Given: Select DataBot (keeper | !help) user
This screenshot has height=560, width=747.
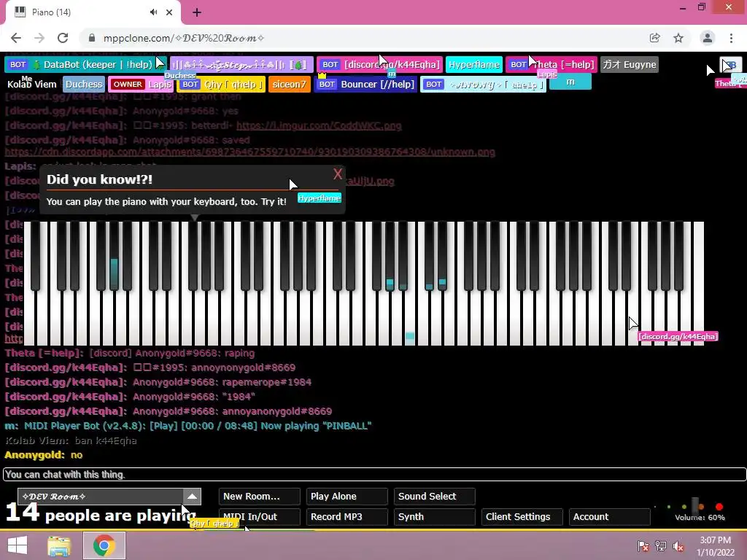Looking at the screenshot, I should coord(85,64).
